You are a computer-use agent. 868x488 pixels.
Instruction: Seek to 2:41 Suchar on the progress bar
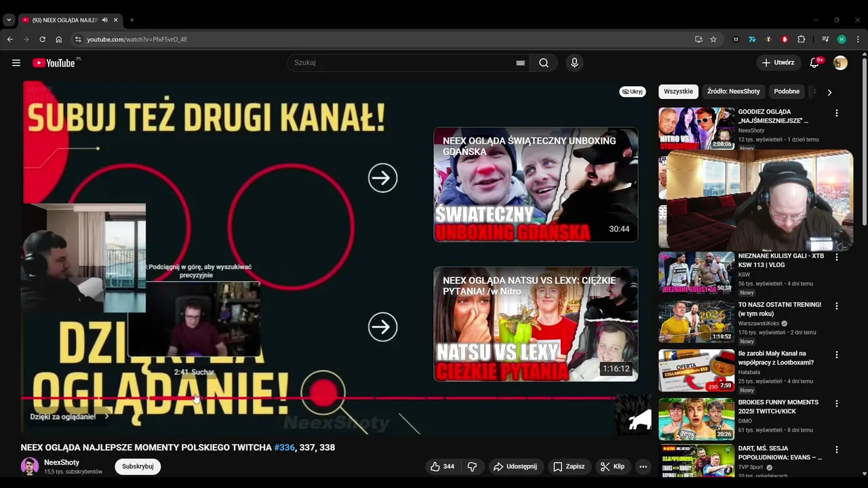[x=195, y=398]
